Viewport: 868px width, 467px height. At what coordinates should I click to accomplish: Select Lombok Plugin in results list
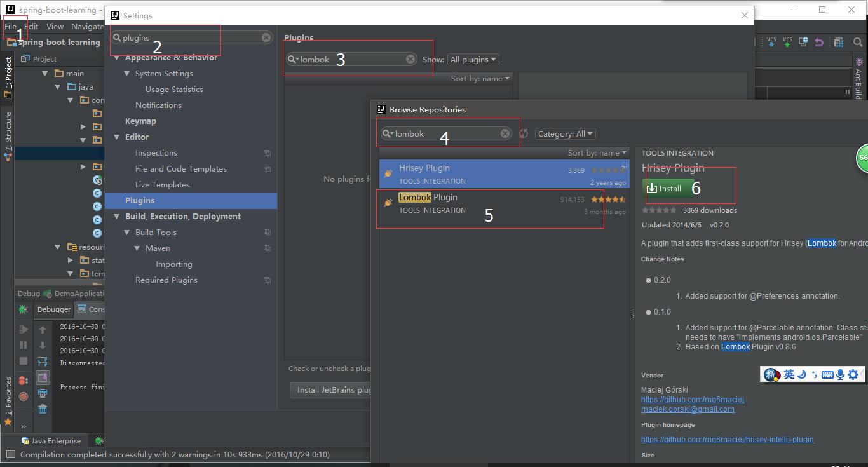coord(504,203)
